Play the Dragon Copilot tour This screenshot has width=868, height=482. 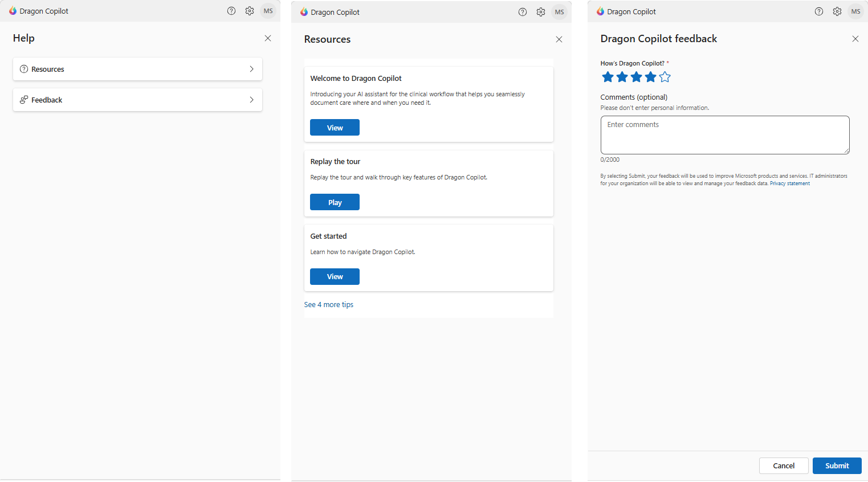[335, 202]
